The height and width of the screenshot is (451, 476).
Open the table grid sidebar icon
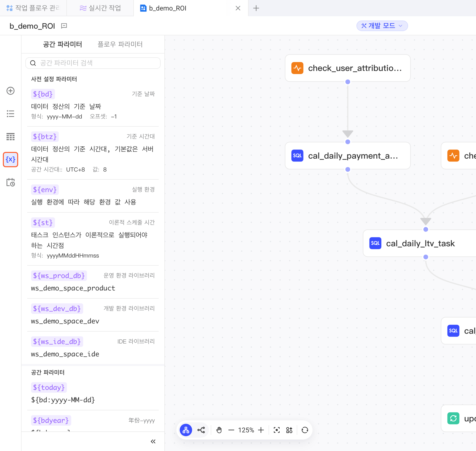pos(10,137)
